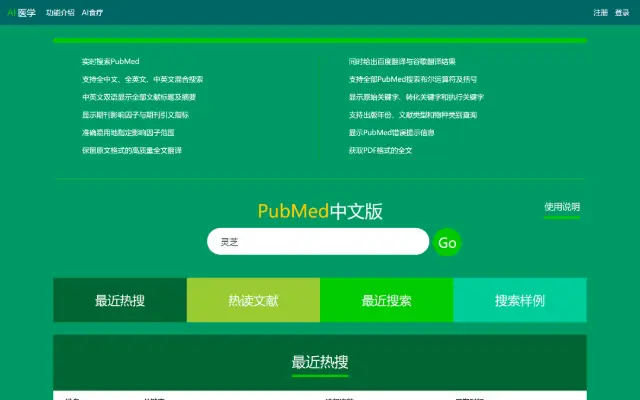The image size is (640, 400).
Task: Switch to the 最近热搜 tab
Action: pos(120,300)
